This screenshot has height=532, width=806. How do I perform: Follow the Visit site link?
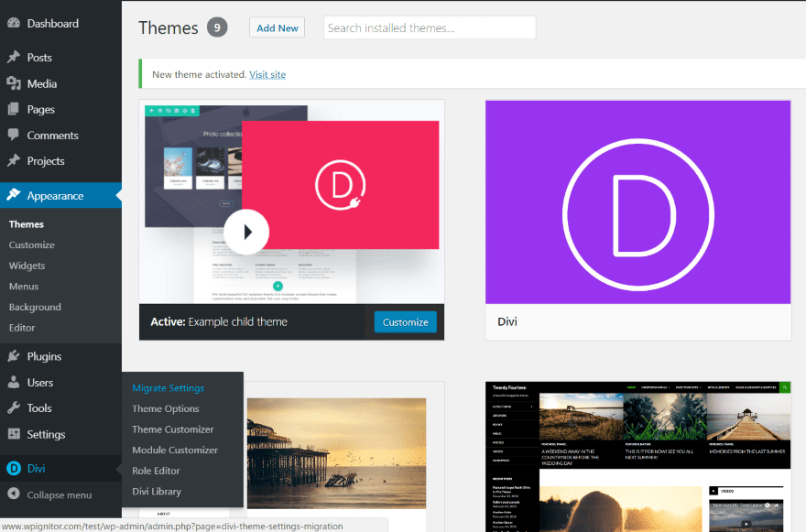coord(267,74)
